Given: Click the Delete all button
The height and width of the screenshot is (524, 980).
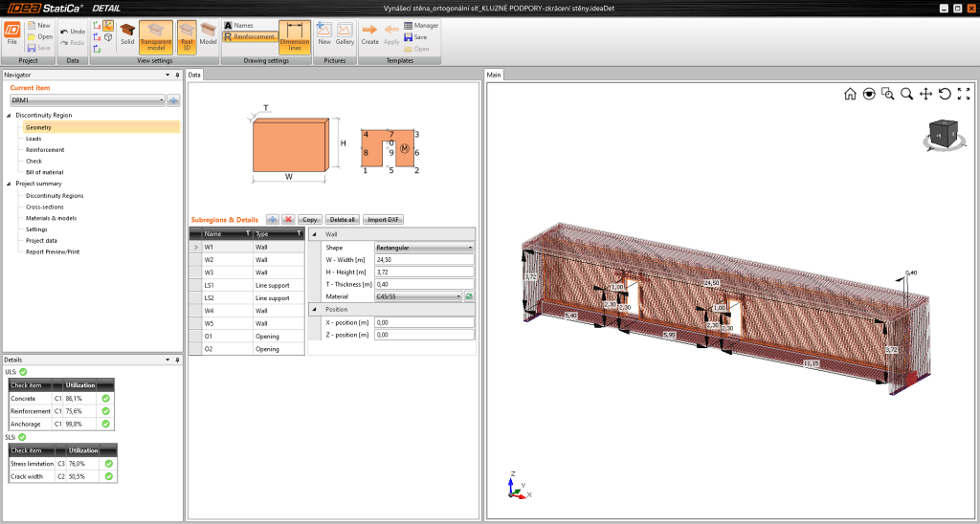Looking at the screenshot, I should click(x=343, y=219).
